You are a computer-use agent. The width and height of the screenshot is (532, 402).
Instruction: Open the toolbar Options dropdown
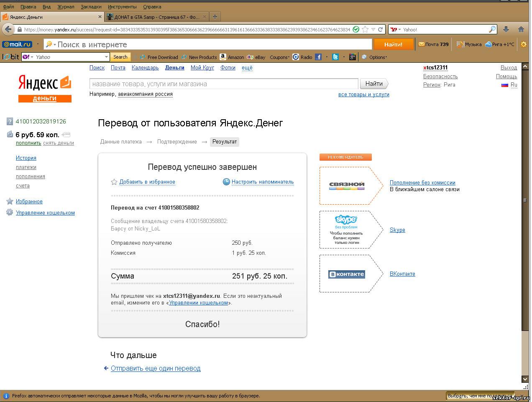374,57
